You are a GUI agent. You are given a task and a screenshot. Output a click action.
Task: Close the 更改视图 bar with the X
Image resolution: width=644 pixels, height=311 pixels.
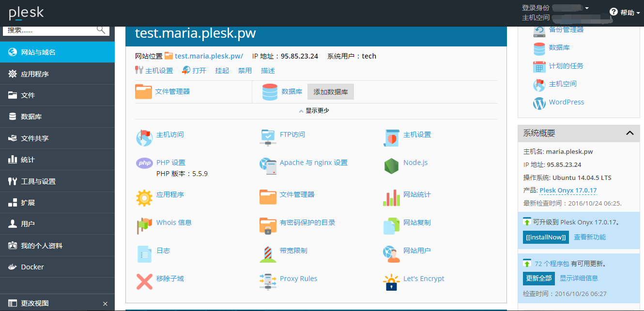coord(105,304)
